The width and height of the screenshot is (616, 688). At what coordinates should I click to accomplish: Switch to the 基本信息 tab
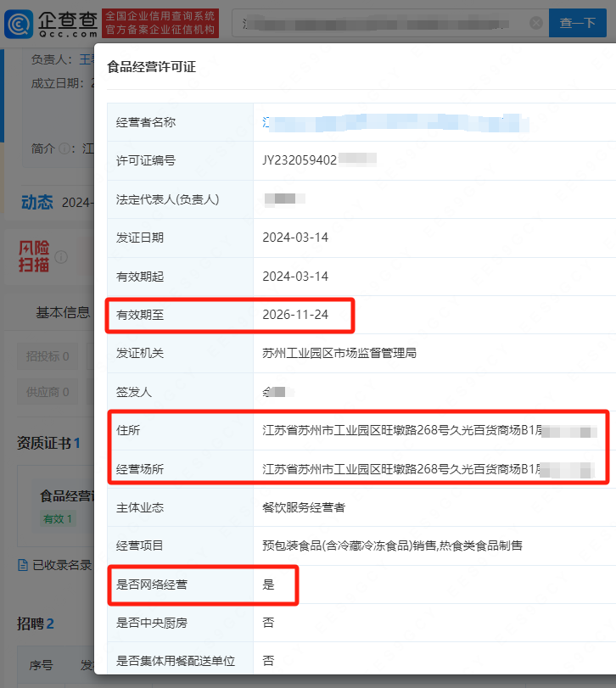point(63,312)
